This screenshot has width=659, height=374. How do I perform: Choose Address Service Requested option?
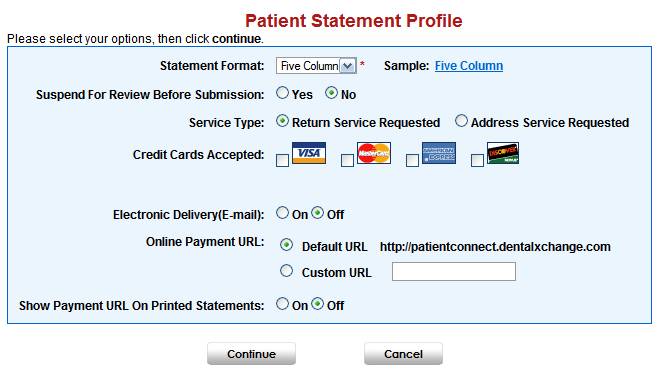(461, 121)
